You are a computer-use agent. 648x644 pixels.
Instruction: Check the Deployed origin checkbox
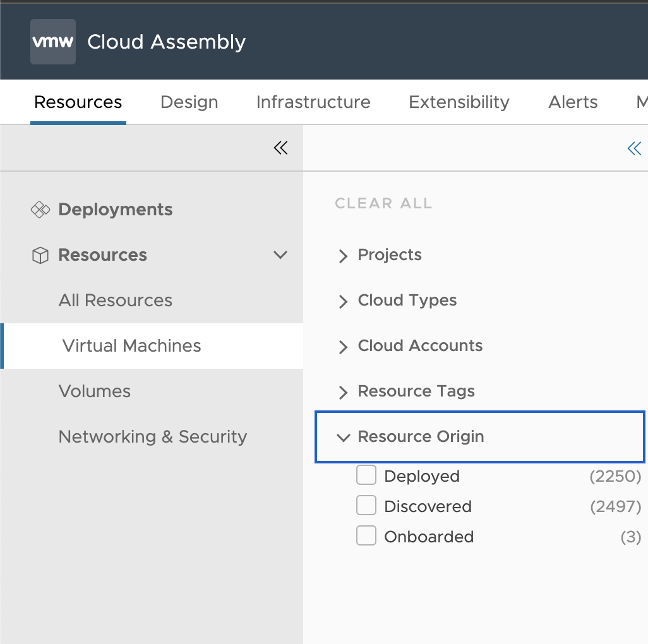(366, 475)
